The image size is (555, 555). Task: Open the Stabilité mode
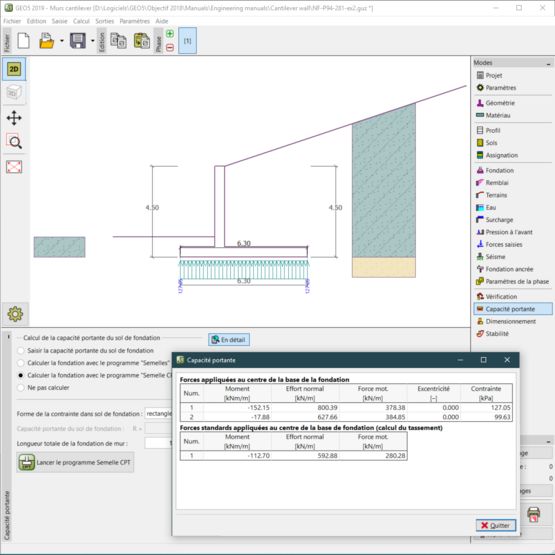click(497, 334)
